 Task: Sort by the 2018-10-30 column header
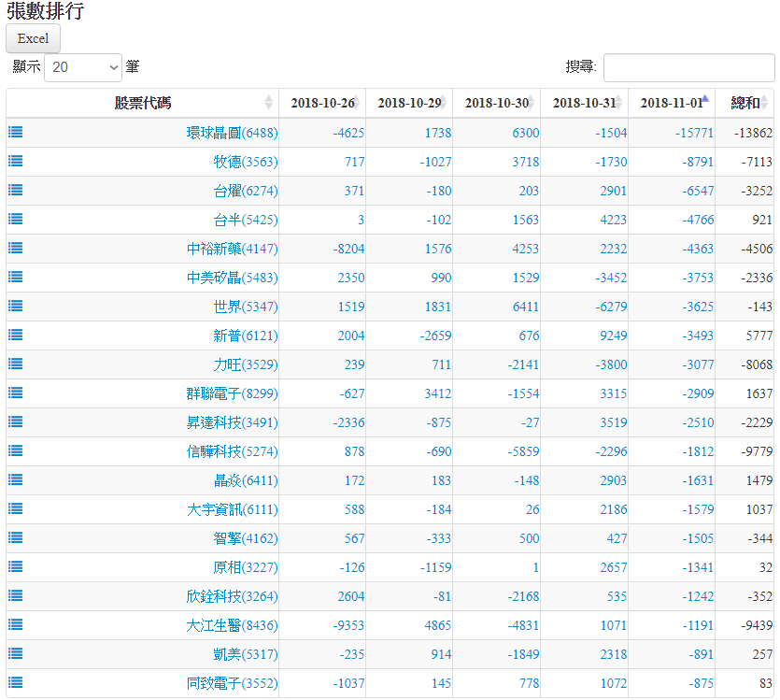point(496,103)
